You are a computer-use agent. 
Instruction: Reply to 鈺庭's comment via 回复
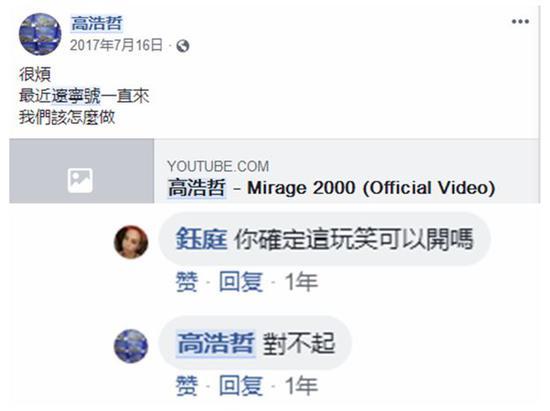click(241, 282)
